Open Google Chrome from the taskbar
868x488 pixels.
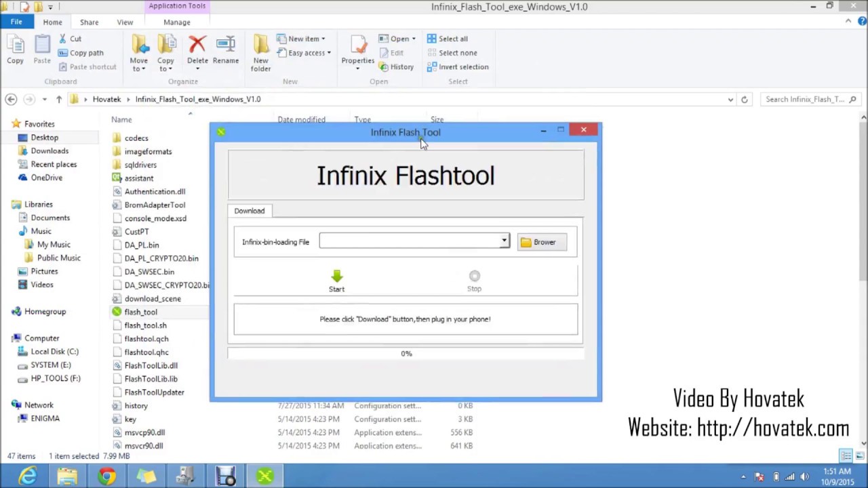106,476
